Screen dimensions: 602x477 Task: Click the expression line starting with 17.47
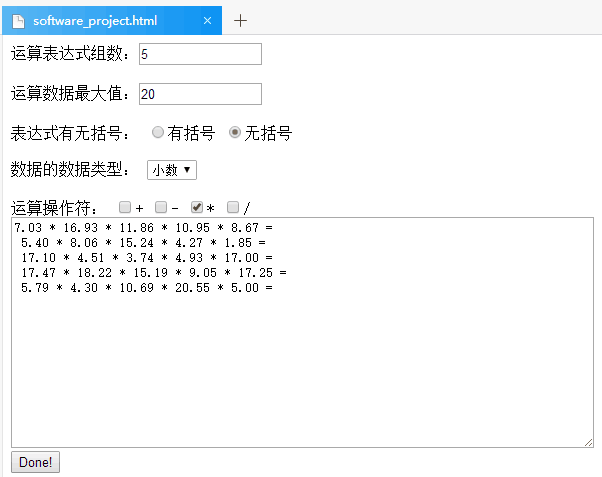pos(154,273)
